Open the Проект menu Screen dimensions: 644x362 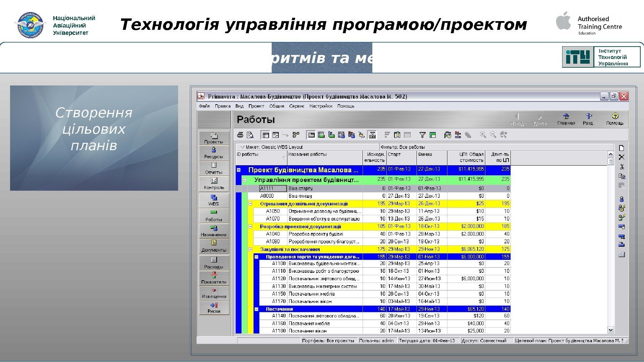pos(256,106)
